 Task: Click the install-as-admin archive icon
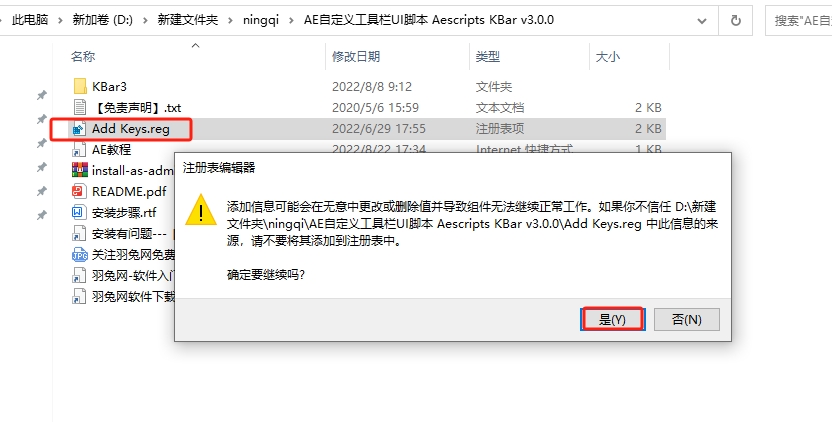coord(80,170)
